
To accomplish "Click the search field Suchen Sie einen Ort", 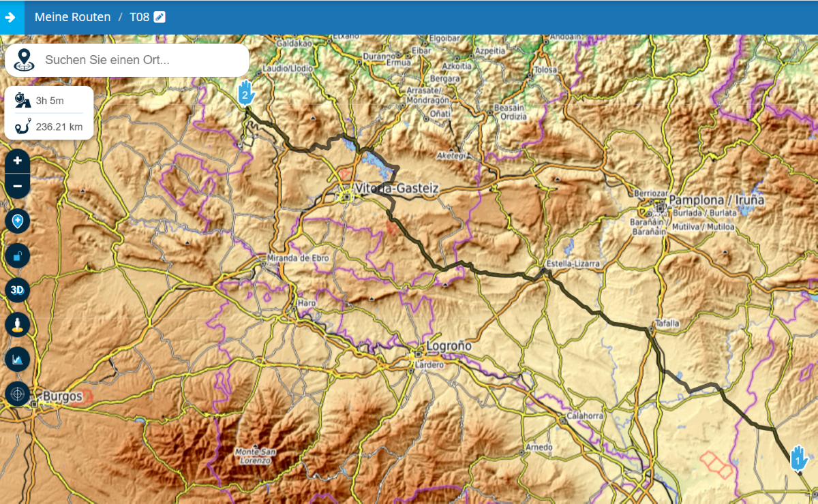I will pyautogui.click(x=136, y=60).
